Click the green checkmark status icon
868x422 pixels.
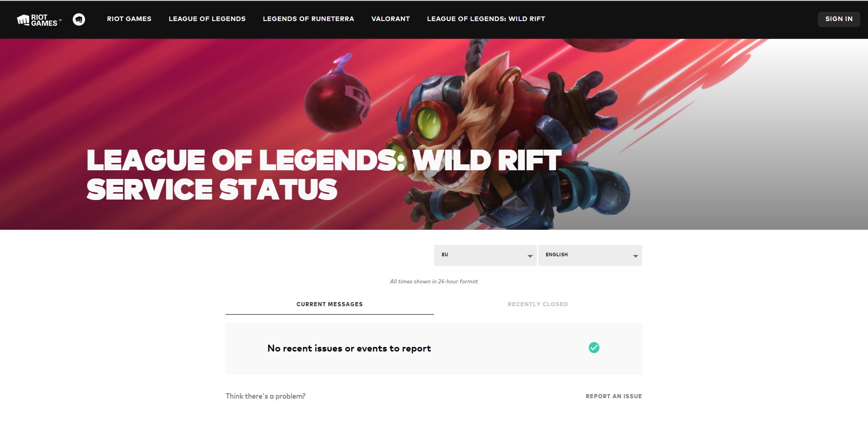pyautogui.click(x=594, y=348)
